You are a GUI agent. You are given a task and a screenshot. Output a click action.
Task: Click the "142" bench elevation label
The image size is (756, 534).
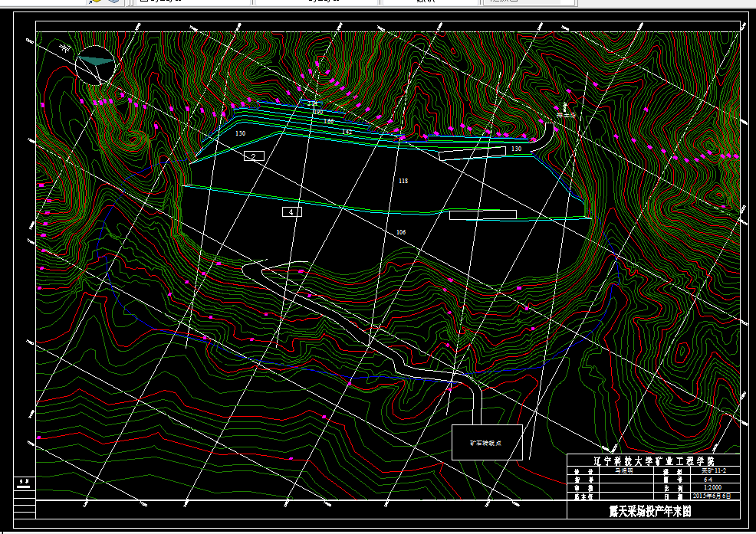coord(347,132)
